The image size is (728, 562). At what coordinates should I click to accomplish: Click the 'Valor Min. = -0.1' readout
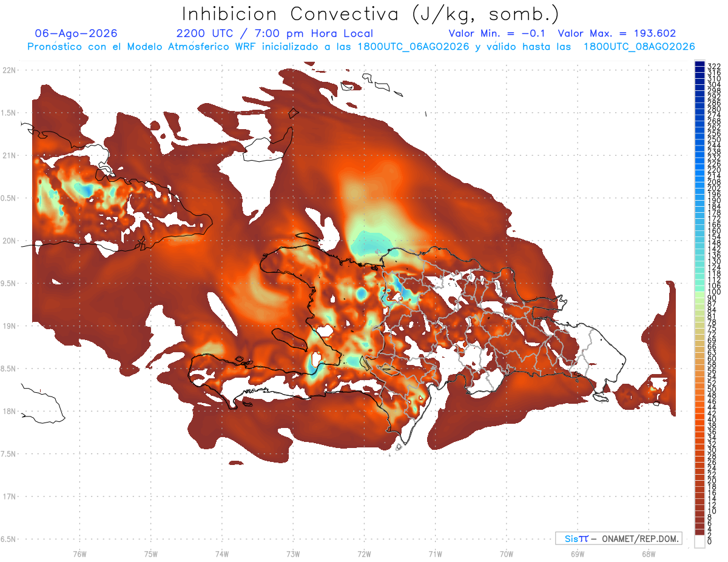click(x=497, y=33)
